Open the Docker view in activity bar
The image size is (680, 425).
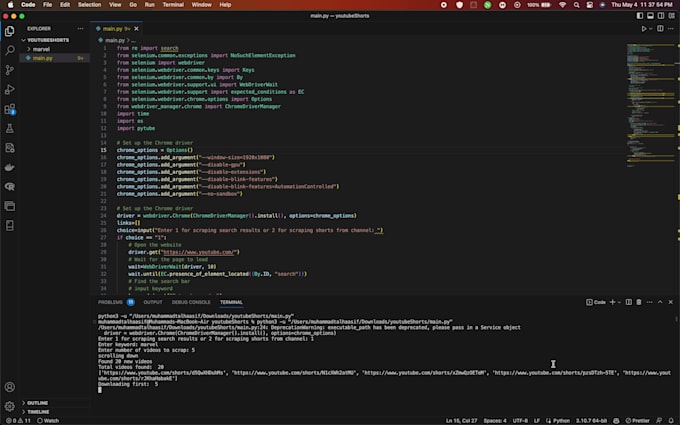[x=10, y=167]
